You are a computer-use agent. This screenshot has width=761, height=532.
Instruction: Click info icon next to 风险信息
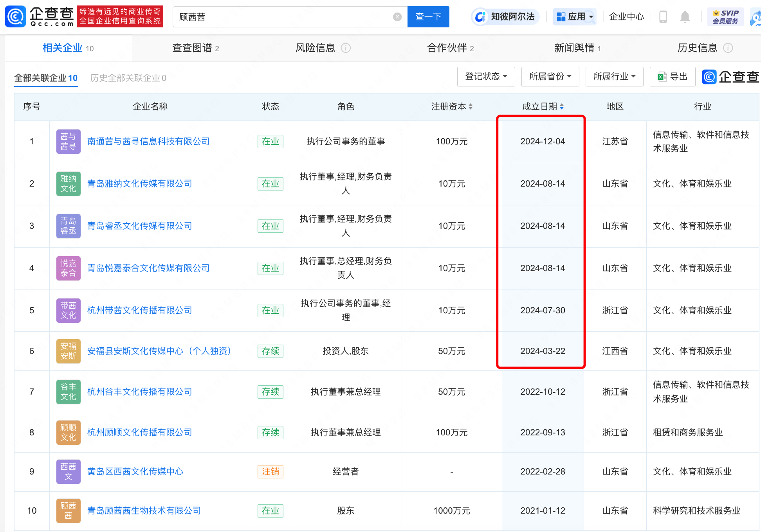click(346, 48)
